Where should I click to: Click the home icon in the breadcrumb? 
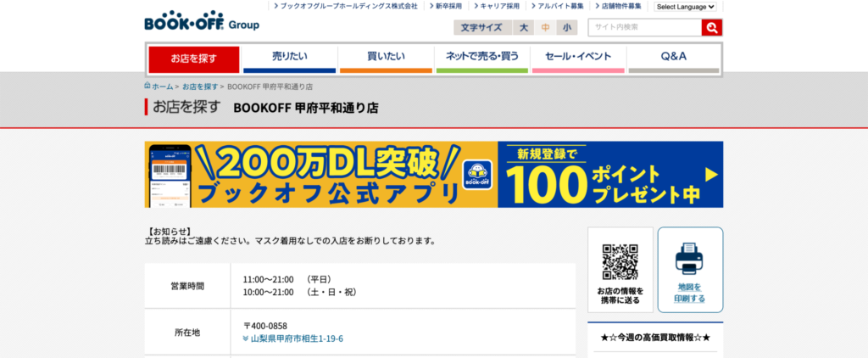[x=147, y=86]
